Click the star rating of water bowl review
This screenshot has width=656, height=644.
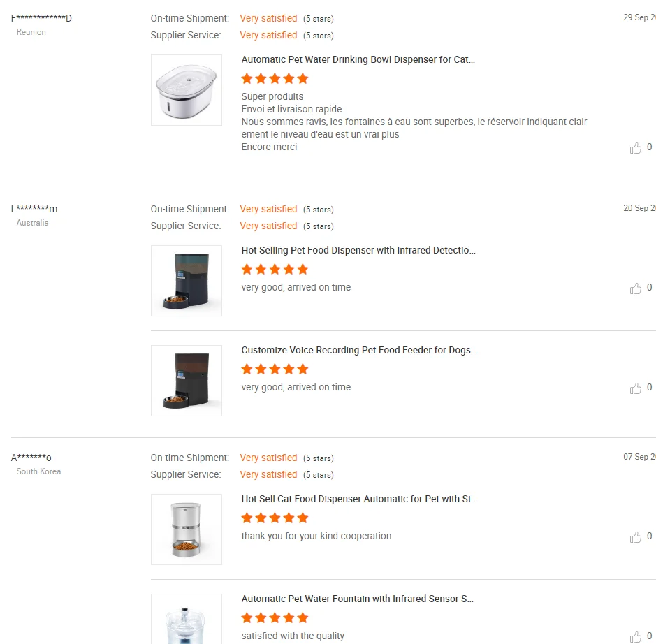pos(275,79)
